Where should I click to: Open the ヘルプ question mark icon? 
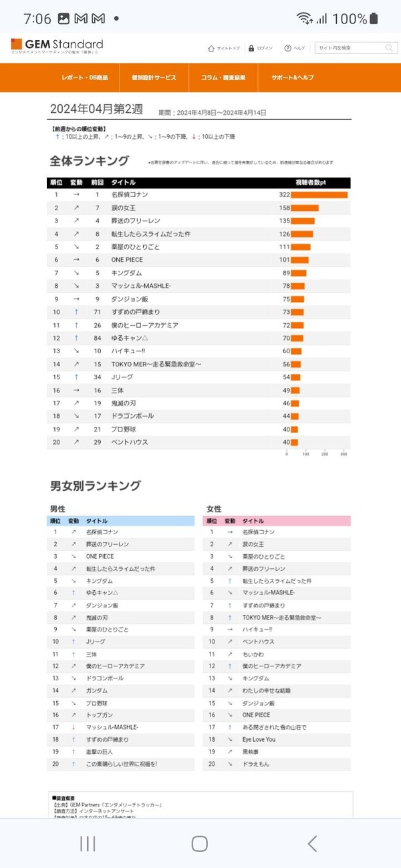pyautogui.click(x=288, y=48)
